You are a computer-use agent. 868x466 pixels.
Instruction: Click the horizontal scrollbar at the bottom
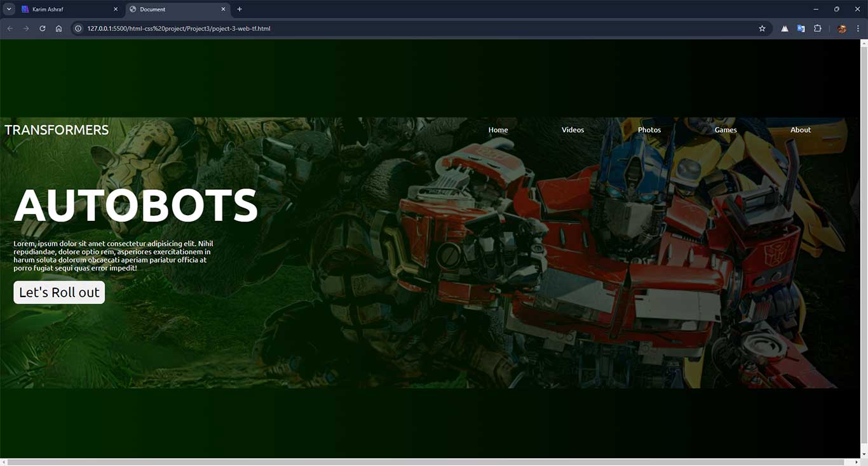pyautogui.click(x=424, y=462)
